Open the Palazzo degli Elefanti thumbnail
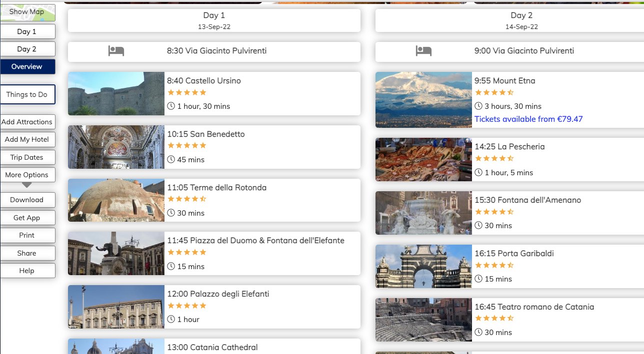Viewport: 644px width, 354px height. tap(116, 307)
